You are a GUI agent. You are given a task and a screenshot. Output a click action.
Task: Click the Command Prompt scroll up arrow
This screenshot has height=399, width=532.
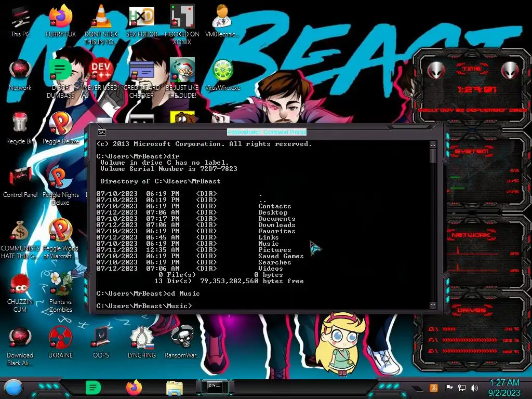433,145
